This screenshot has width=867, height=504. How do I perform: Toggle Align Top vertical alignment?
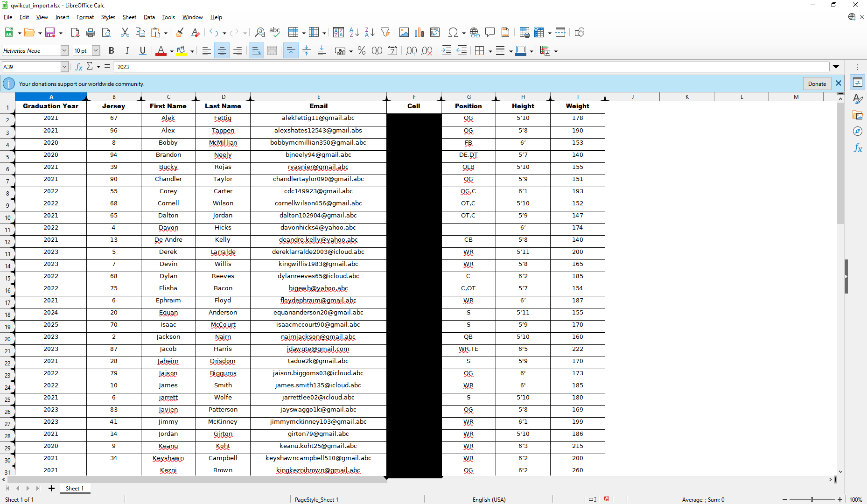pos(291,51)
